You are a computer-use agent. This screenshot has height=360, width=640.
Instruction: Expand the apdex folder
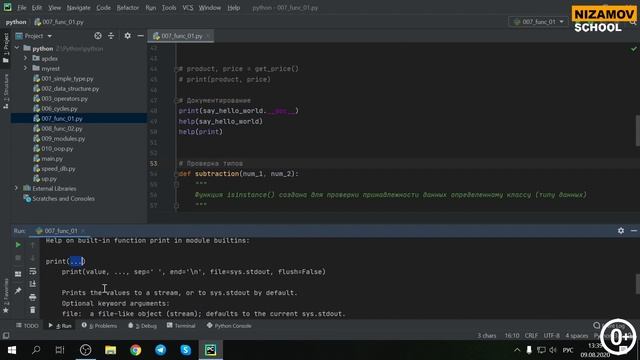pos(25,58)
